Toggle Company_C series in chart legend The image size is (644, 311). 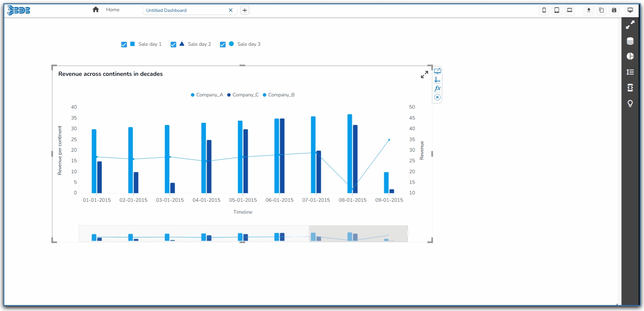point(243,95)
